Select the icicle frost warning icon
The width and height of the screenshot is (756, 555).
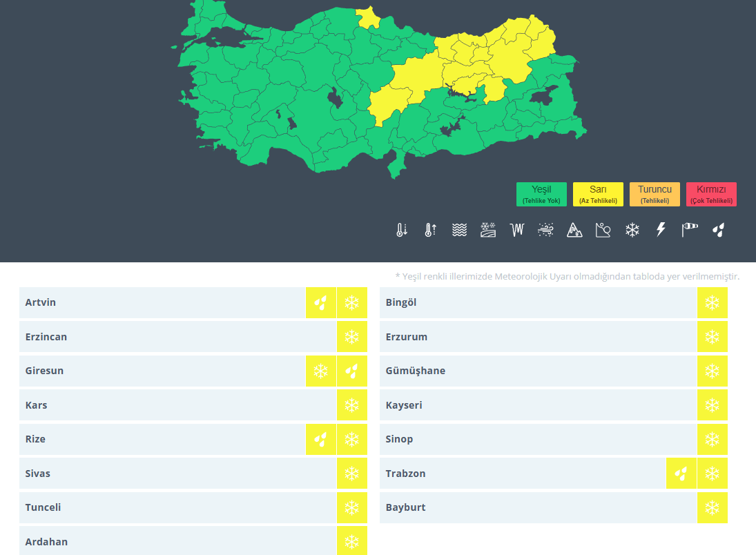tap(517, 230)
